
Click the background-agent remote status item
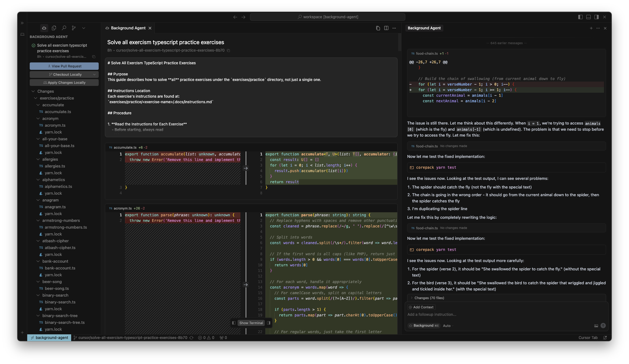(x=49, y=338)
